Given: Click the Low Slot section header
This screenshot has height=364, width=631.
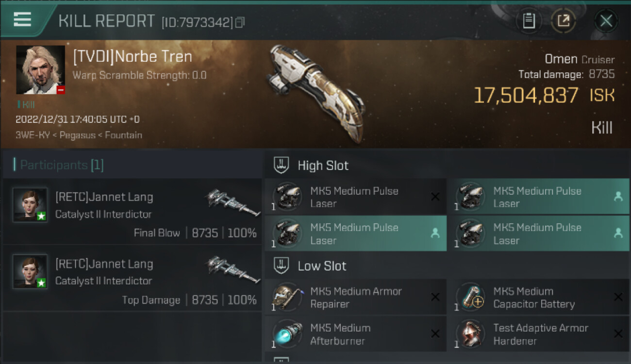Looking at the screenshot, I should pos(322,266).
